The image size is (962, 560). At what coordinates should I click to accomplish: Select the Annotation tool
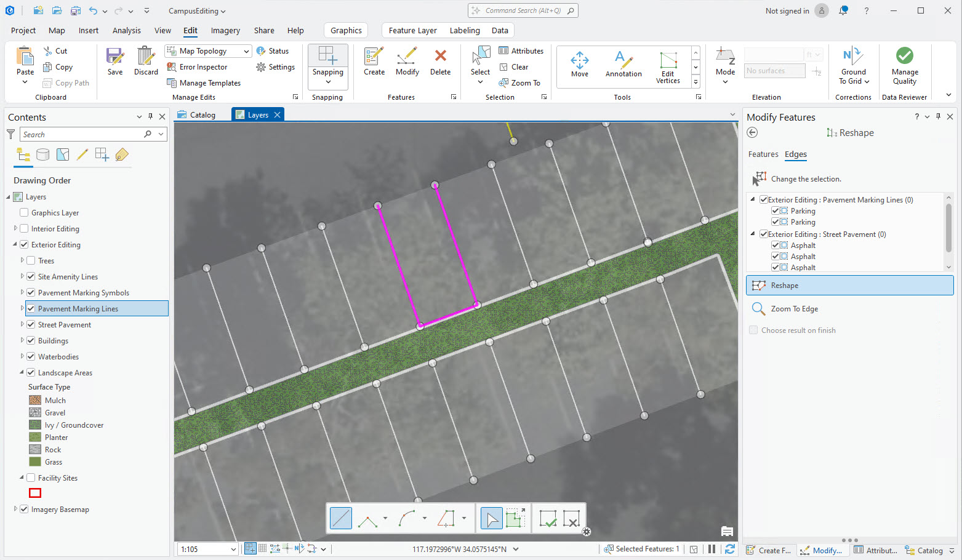(623, 65)
